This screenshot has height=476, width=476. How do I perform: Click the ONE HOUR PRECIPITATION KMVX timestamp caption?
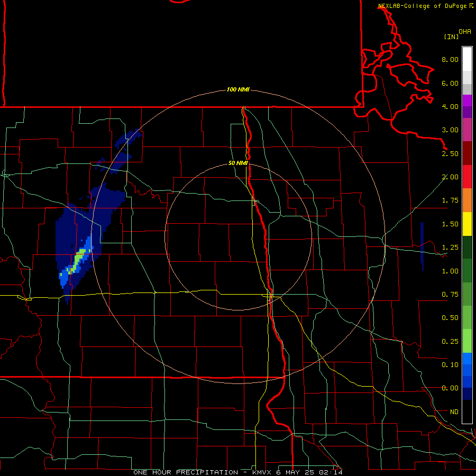pos(238,472)
